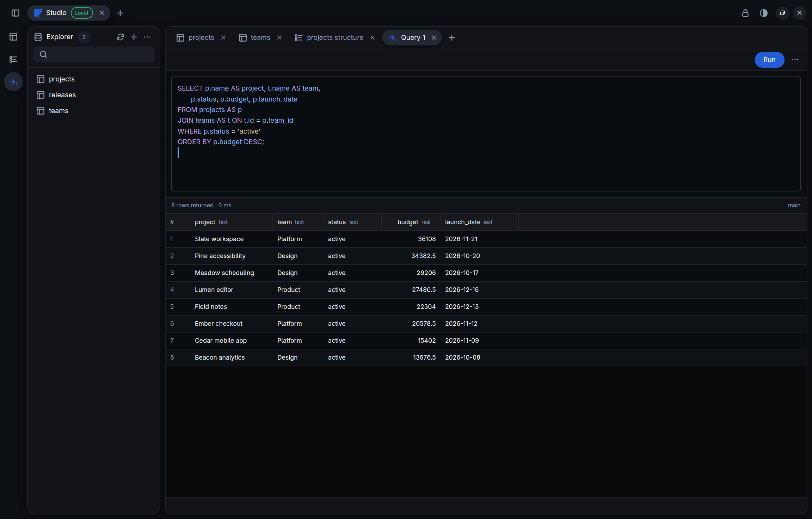Close the projects tab
Image resolution: width=812 pixels, height=519 pixels.
coord(223,38)
